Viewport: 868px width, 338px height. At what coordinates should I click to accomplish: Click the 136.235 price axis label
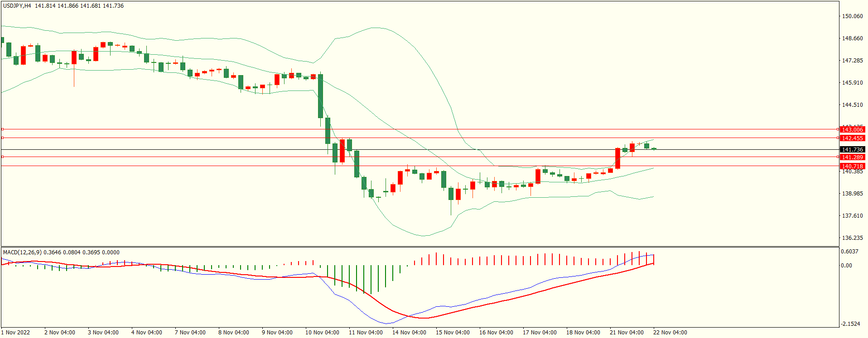pos(852,238)
